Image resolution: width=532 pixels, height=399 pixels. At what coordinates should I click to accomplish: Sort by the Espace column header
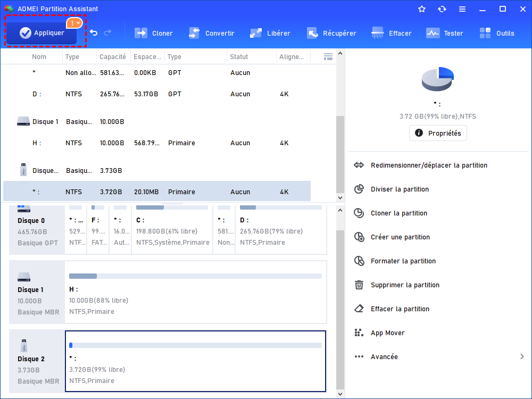coord(147,57)
